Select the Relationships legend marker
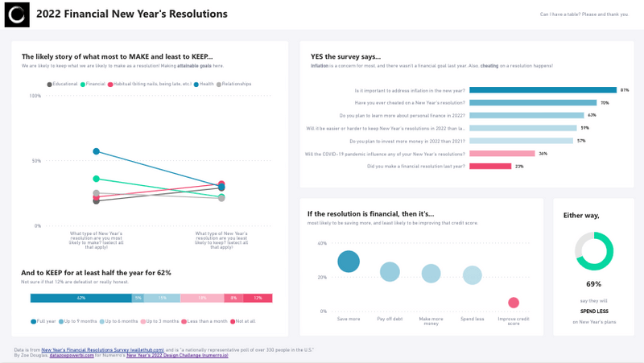Screen dimensions: 644x363 [x=219, y=85]
